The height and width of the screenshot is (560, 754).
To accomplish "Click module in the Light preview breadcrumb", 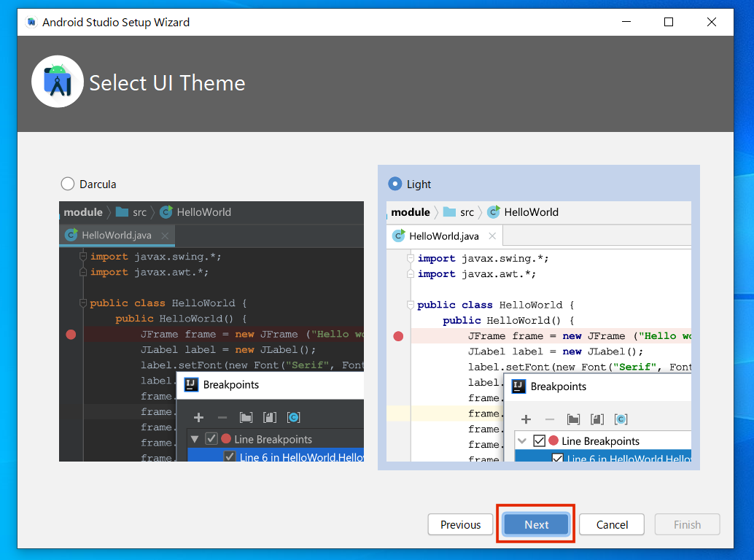I will [412, 212].
